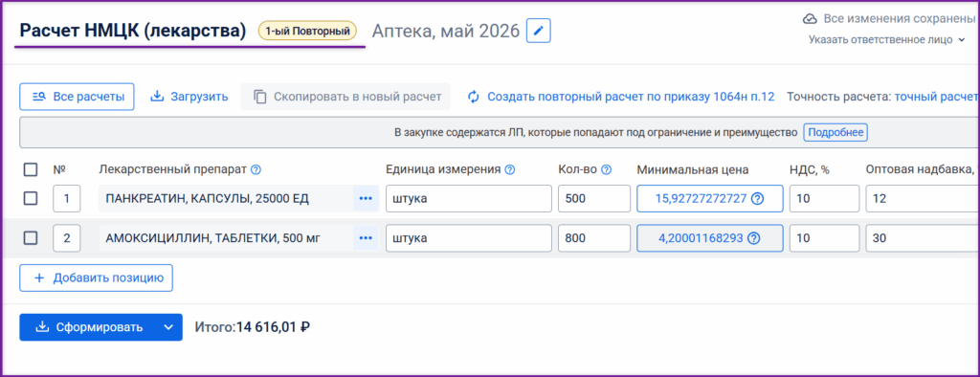The image size is (980, 377).
Task: Click the Все расчеты button
Action: tap(77, 97)
